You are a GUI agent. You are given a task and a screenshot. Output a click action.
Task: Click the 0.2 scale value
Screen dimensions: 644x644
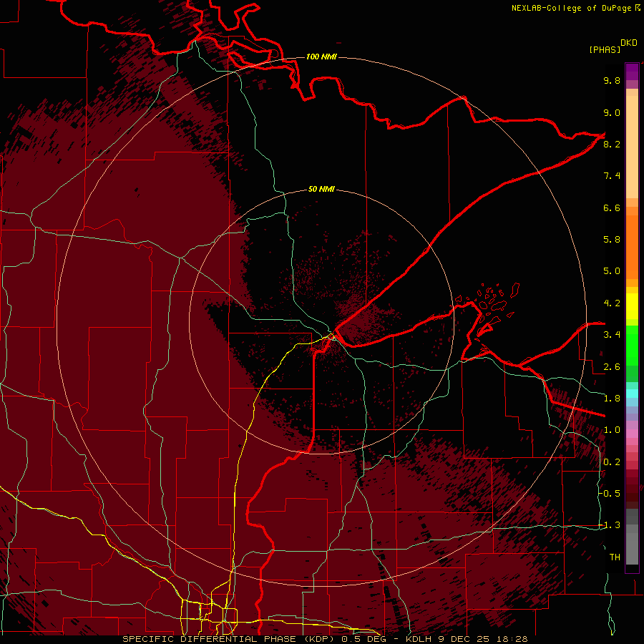click(612, 462)
